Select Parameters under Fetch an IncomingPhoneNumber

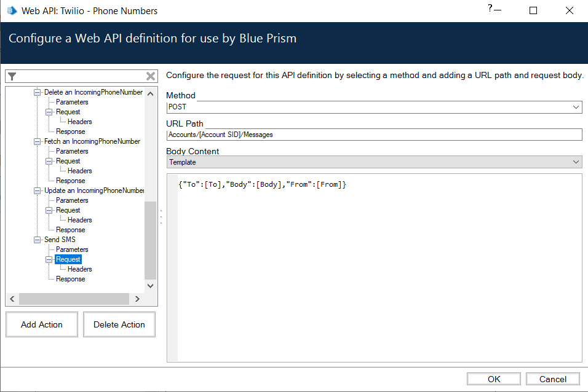72,151
